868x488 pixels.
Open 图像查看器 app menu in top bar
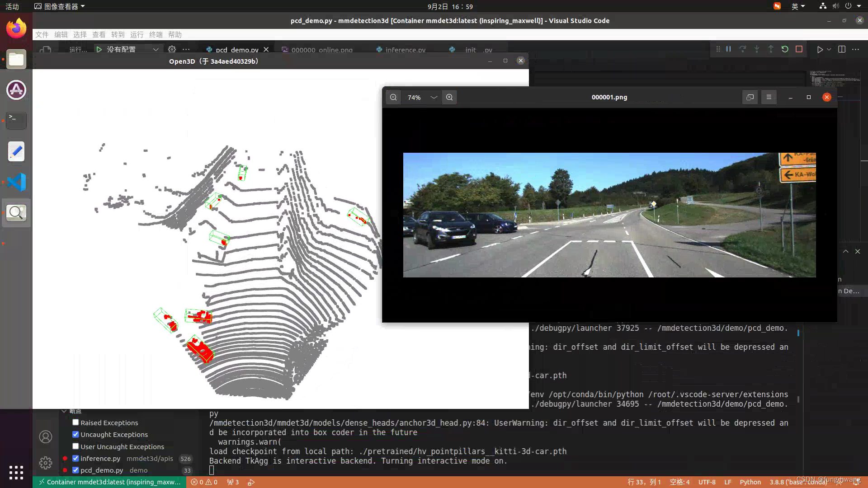tap(60, 6)
